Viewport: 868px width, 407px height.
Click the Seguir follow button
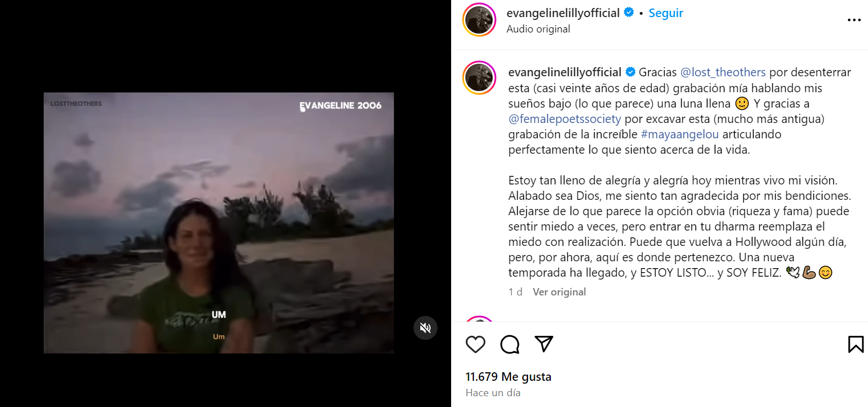(666, 13)
